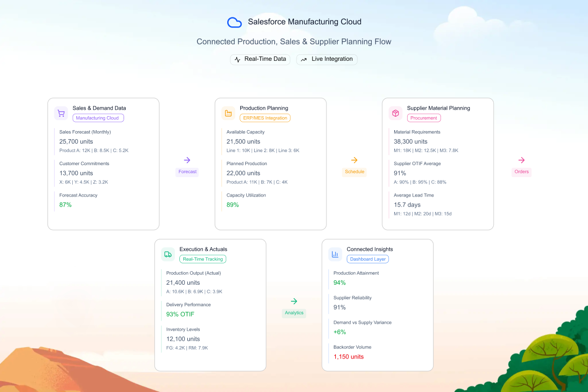This screenshot has width=588, height=392.
Task: Click the green arrow above Analytics
Action: point(294,301)
